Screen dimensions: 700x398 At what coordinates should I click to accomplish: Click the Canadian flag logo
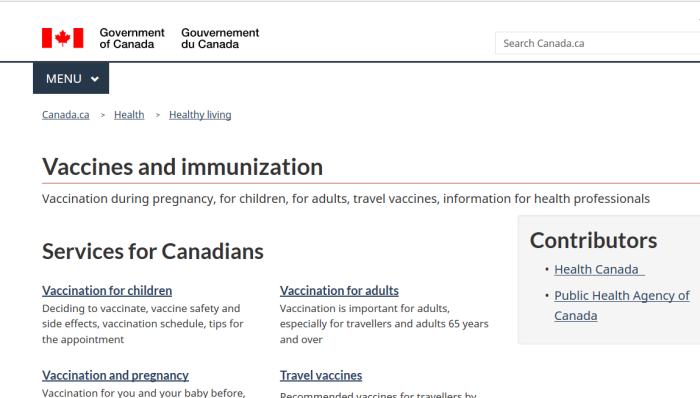click(x=62, y=38)
